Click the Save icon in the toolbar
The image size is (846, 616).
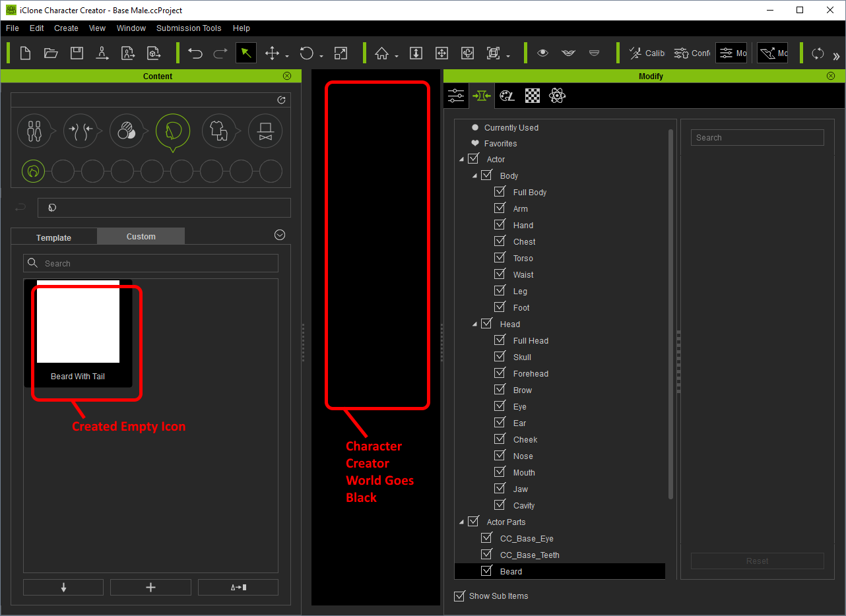click(x=77, y=53)
